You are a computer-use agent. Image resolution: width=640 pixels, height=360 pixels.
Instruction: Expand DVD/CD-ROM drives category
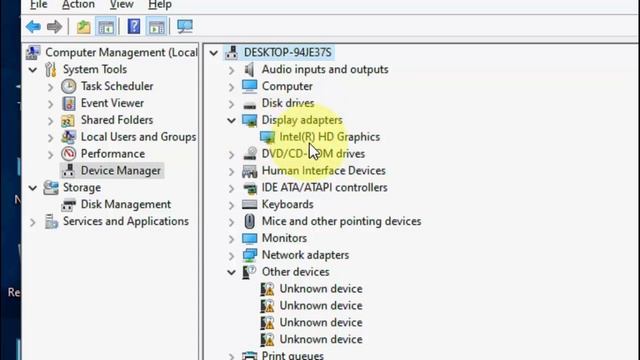point(231,154)
